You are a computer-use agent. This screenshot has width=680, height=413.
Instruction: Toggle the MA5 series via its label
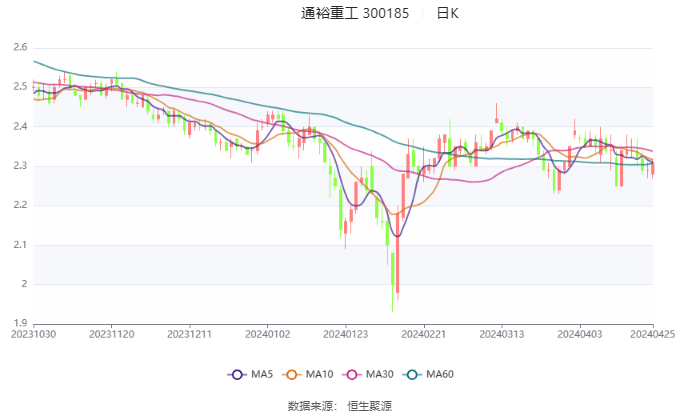click(x=262, y=374)
